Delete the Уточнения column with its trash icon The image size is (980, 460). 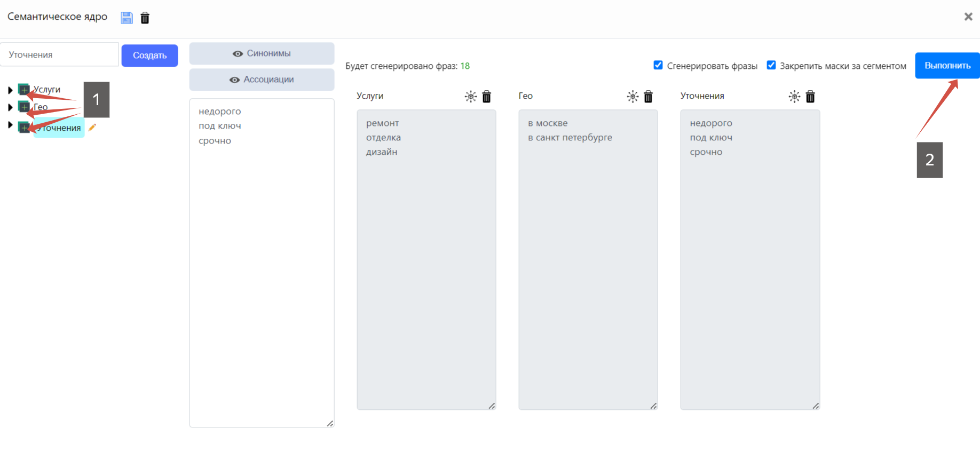point(810,97)
